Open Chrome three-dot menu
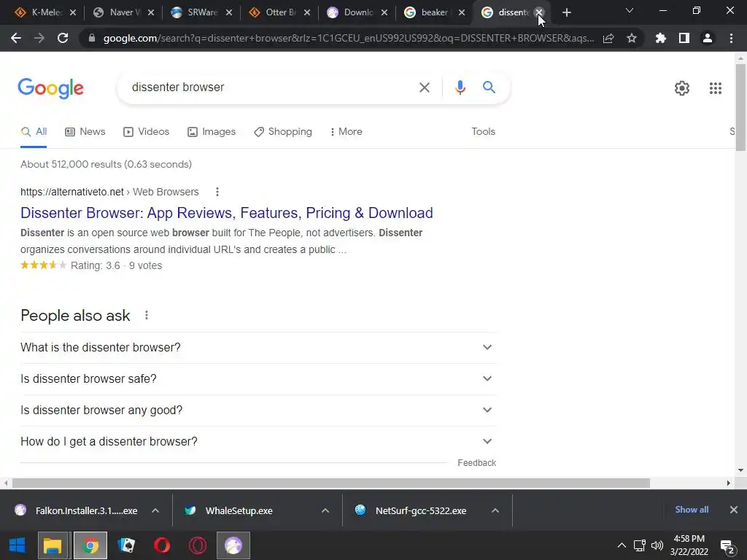 coord(731,38)
